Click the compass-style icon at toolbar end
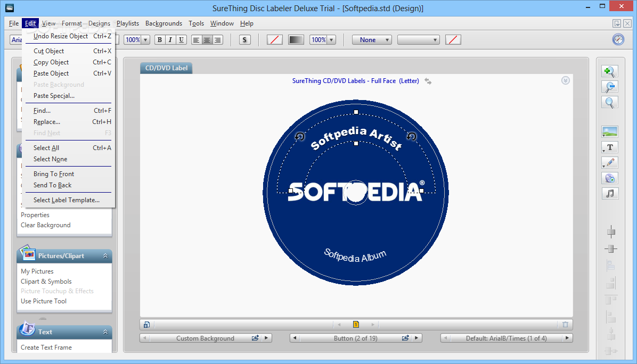This screenshot has height=364, width=637. [618, 39]
